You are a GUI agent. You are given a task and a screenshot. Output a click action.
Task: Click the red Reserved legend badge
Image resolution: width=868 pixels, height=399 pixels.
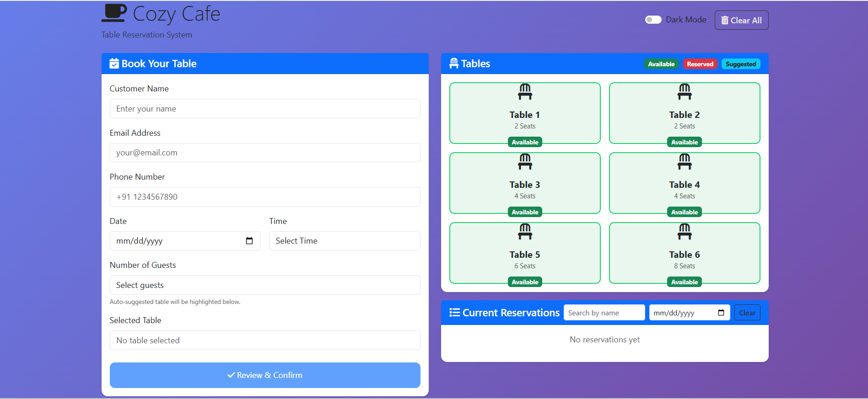(x=700, y=64)
